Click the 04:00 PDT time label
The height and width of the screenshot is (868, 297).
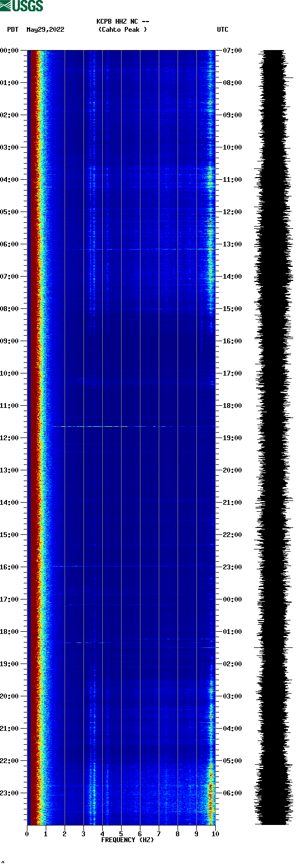point(9,180)
